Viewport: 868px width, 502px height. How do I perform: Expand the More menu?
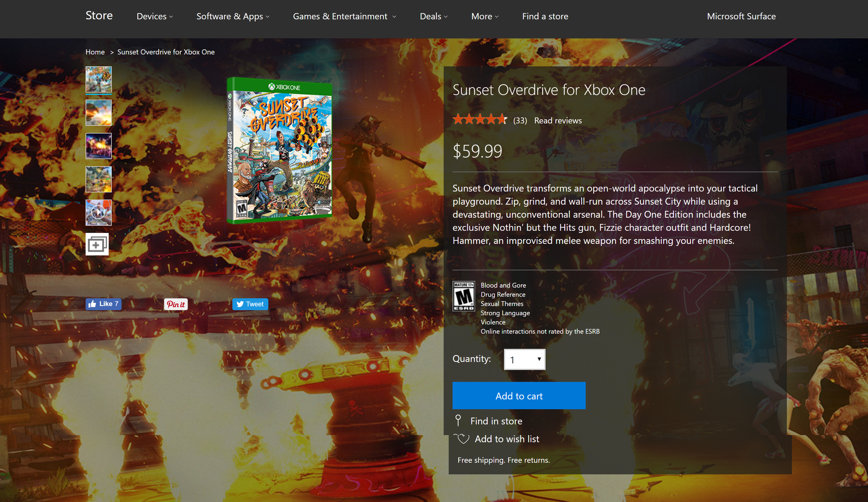coord(485,16)
